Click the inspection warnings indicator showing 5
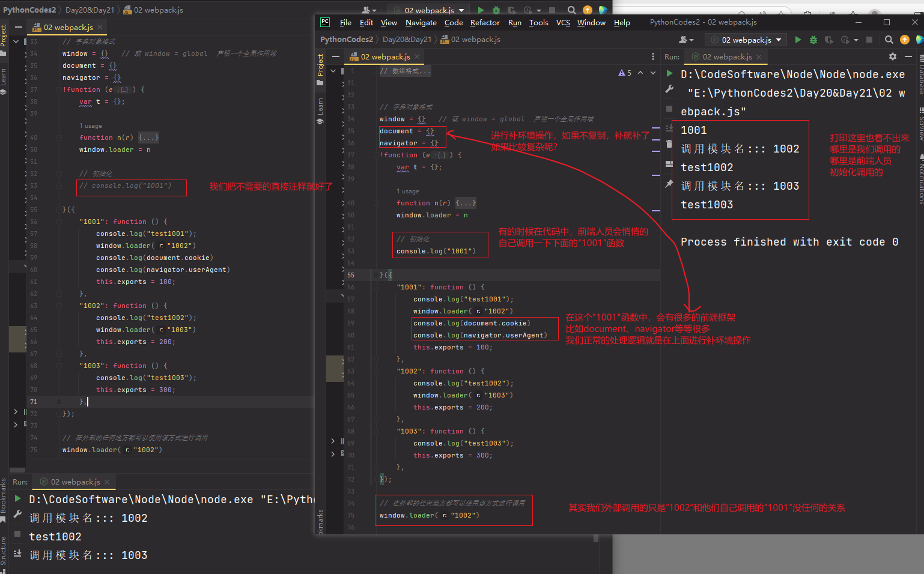Screen dimensions: 924x574 pyautogui.click(x=625, y=73)
